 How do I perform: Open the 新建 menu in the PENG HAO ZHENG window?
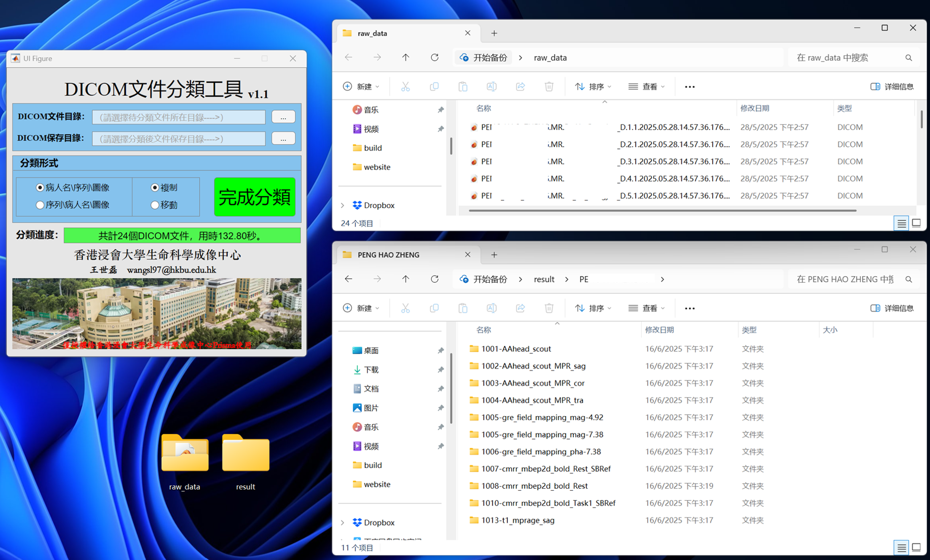click(361, 308)
